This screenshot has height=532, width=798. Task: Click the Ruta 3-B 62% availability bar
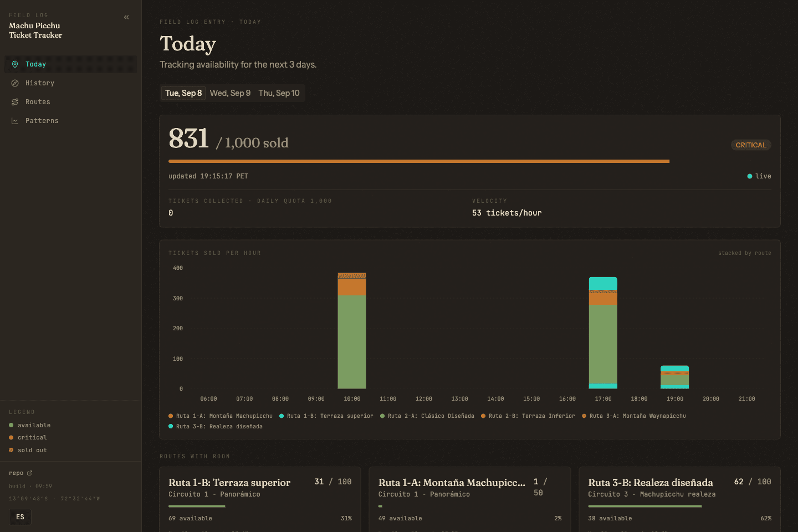679,506
